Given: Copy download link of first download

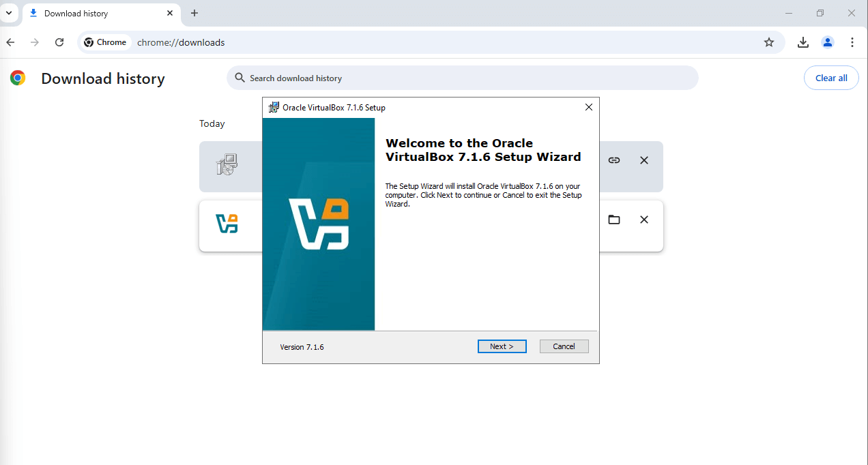Looking at the screenshot, I should click(x=614, y=160).
